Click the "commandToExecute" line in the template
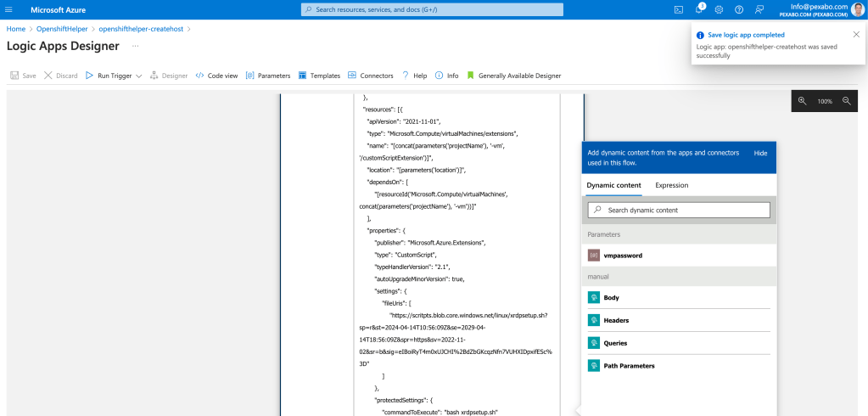This screenshot has width=868, height=416. [441, 412]
